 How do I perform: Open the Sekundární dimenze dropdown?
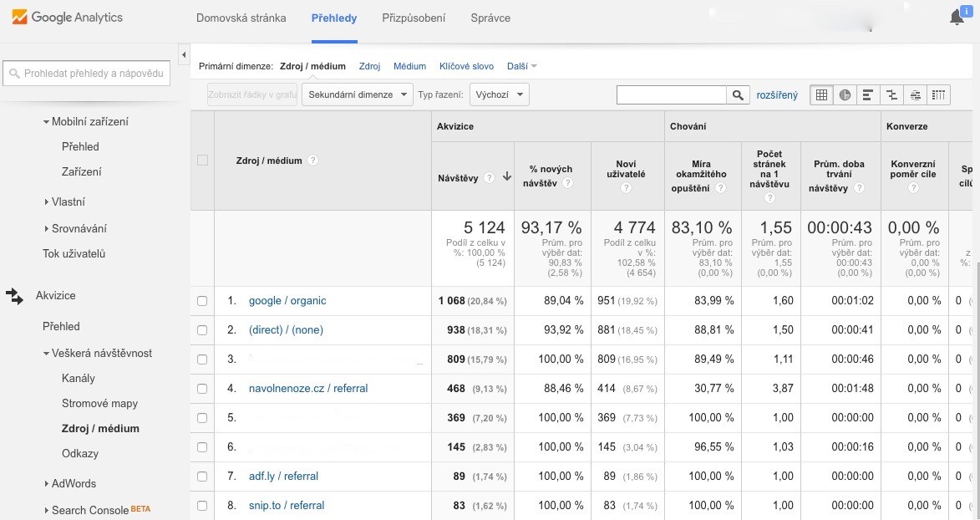tap(358, 94)
